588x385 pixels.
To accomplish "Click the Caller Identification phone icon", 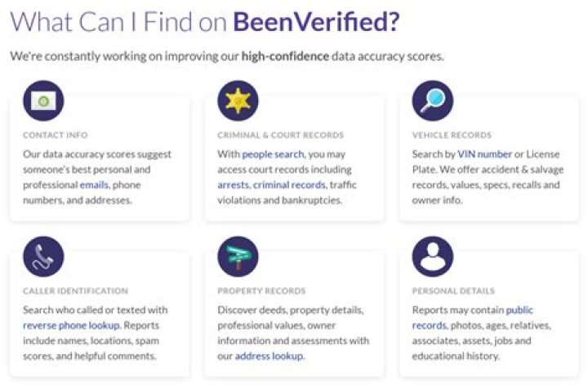I will (43, 257).
